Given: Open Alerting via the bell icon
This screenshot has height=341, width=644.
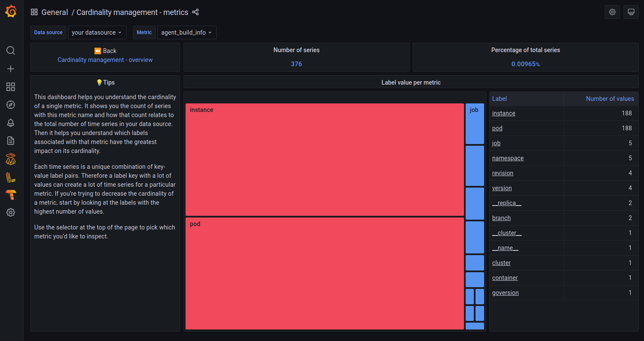Looking at the screenshot, I should [x=11, y=123].
